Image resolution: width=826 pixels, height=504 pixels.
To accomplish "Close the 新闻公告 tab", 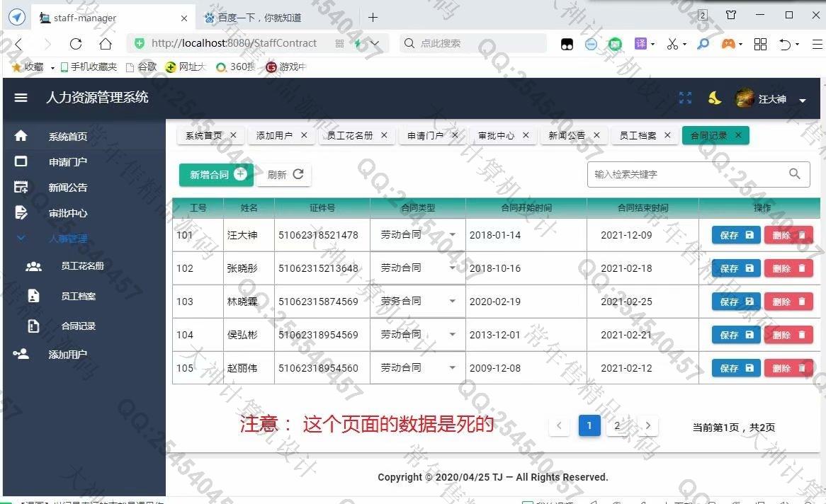I will point(597,135).
